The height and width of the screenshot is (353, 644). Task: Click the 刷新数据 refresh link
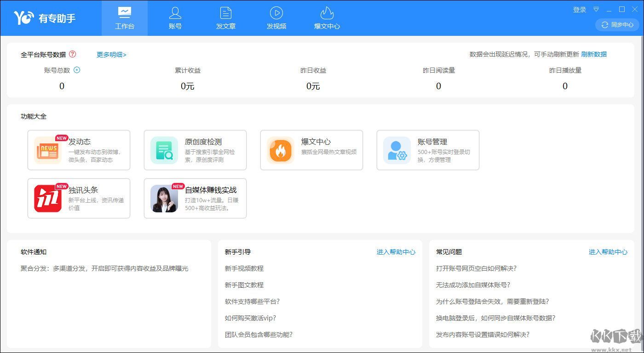pyautogui.click(x=594, y=54)
